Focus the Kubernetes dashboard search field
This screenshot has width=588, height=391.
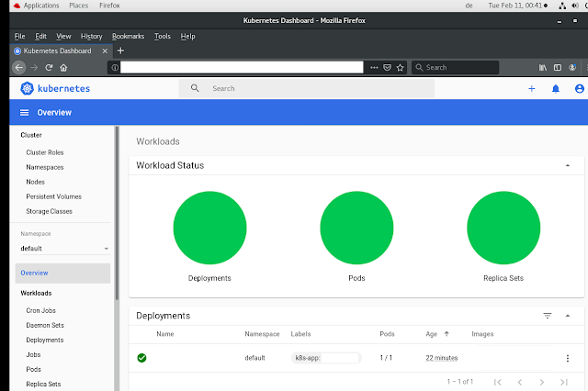(x=306, y=88)
